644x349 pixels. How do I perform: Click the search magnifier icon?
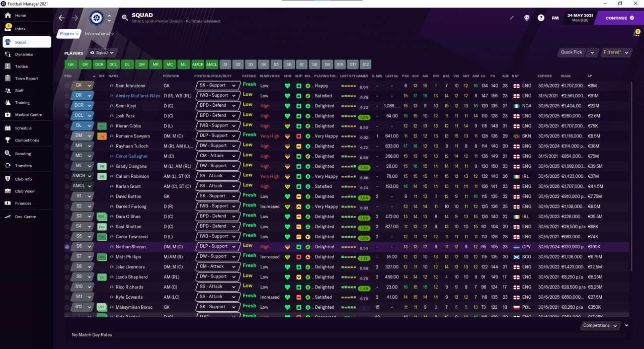pos(125,18)
